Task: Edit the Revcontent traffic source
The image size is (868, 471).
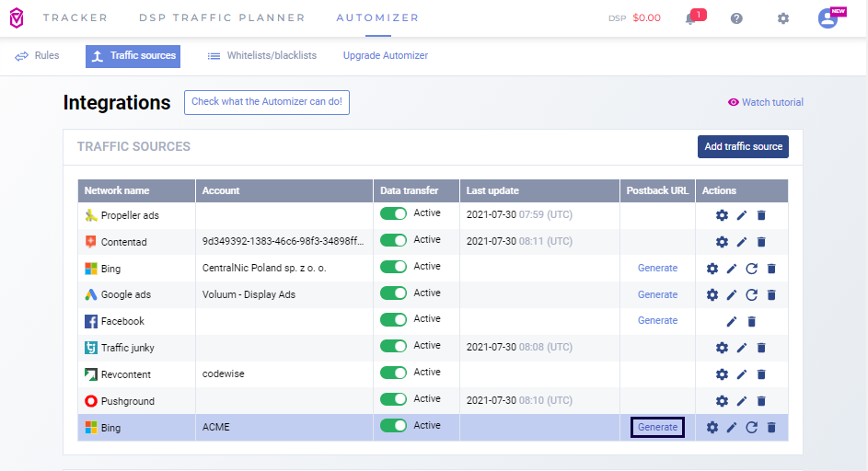Action: (x=742, y=374)
